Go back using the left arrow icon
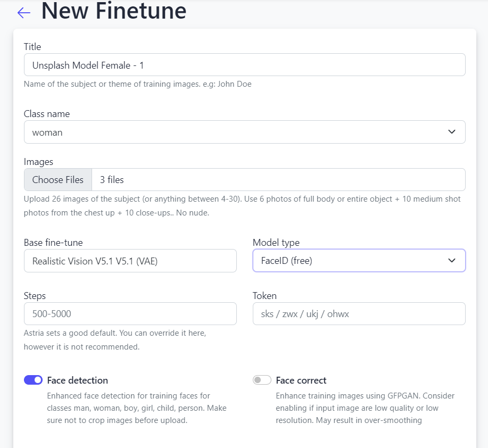The height and width of the screenshot is (448, 488). 23,13
